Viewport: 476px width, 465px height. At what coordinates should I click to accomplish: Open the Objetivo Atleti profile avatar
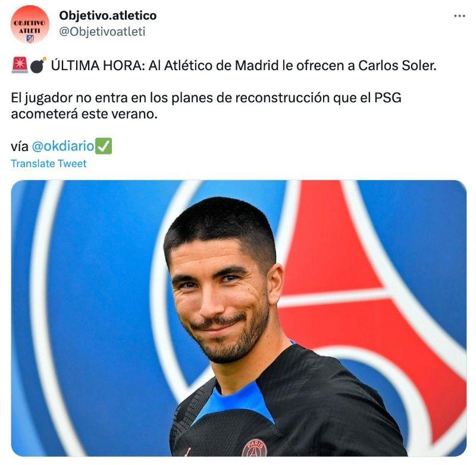pos(30,24)
